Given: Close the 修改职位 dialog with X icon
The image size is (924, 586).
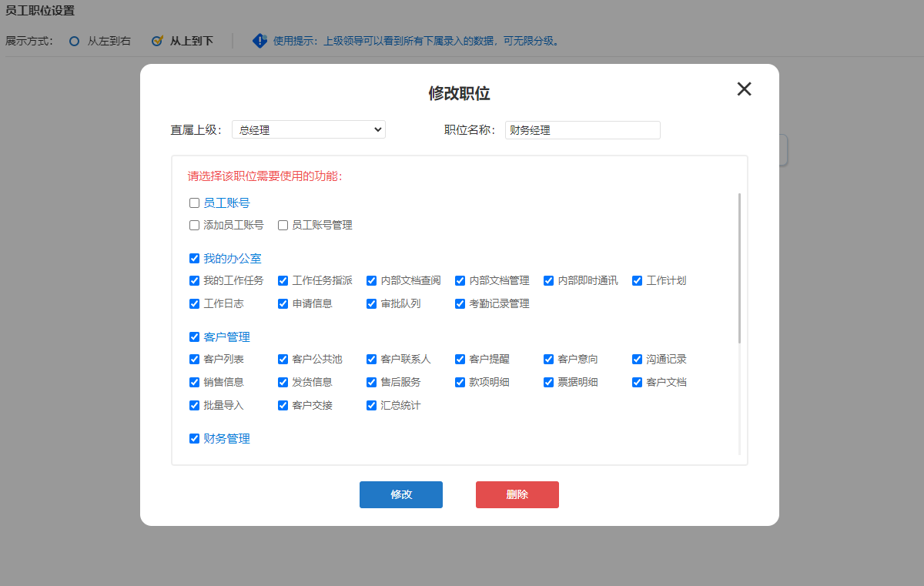Looking at the screenshot, I should click(744, 89).
